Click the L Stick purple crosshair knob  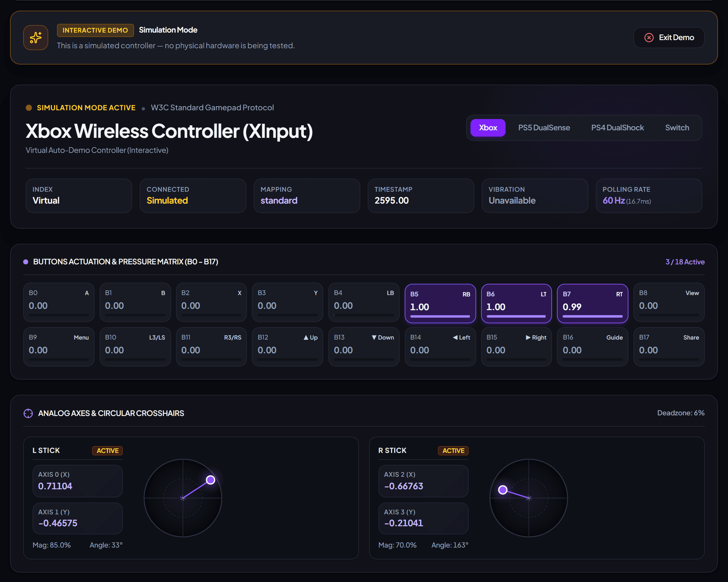pyautogui.click(x=211, y=480)
